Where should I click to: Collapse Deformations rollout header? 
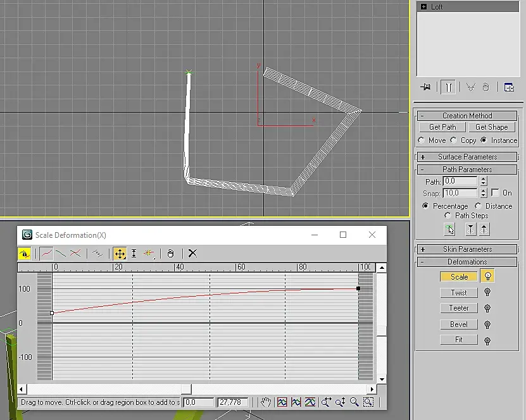point(467,262)
